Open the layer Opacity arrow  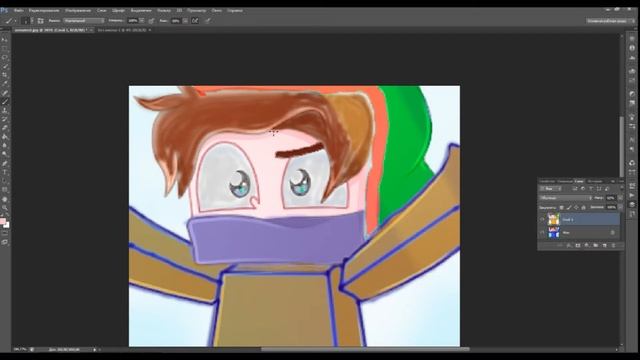620,198
